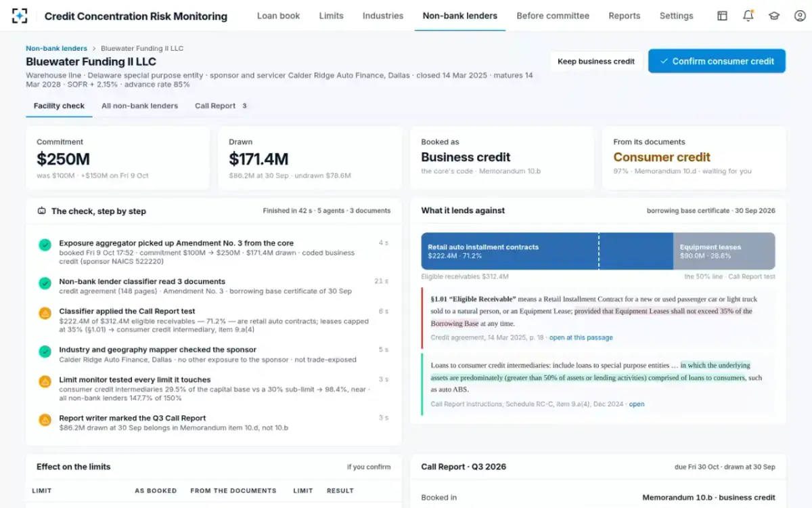Go to the Industries tab
Screen dimensions: 812x508
383,16
